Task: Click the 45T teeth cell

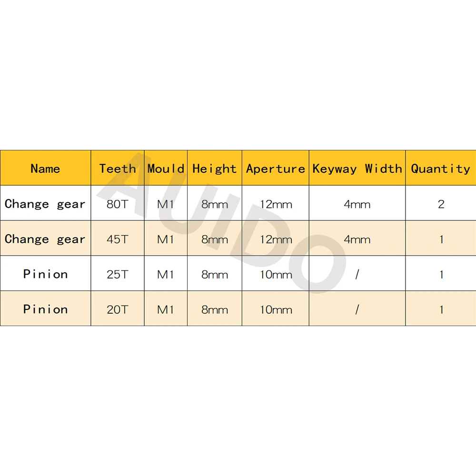Action: coord(118,238)
